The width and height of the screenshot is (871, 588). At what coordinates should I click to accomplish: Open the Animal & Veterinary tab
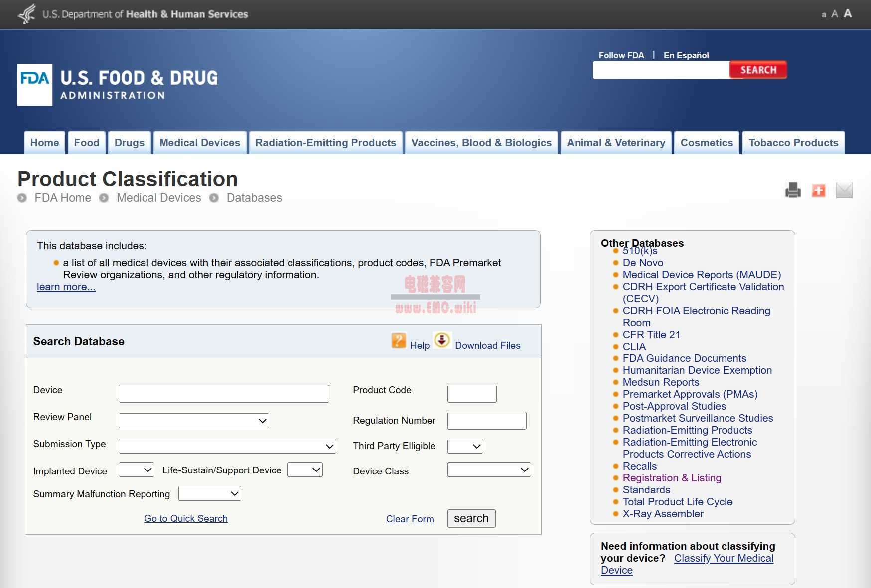pos(616,143)
